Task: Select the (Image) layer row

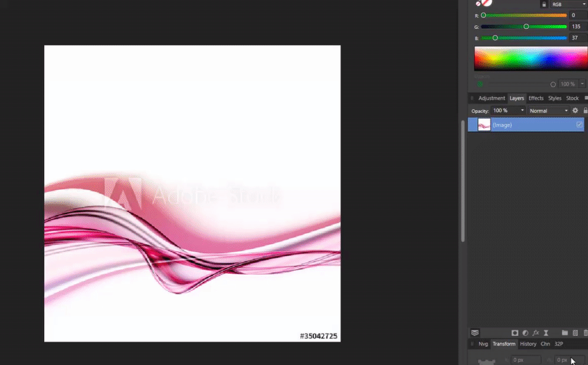Action: 526,125
